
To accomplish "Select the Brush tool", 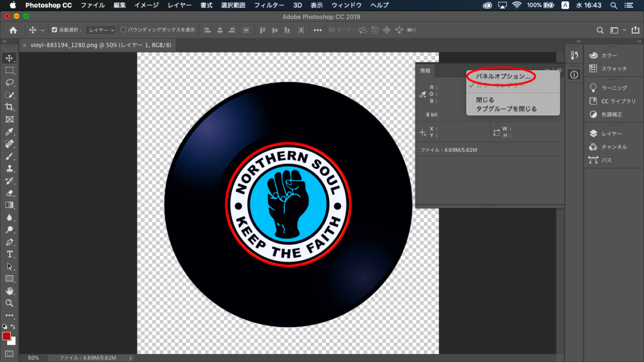I will [x=10, y=157].
